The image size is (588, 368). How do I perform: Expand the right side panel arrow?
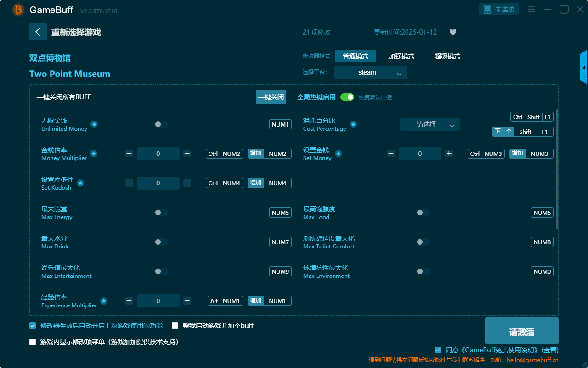click(584, 68)
